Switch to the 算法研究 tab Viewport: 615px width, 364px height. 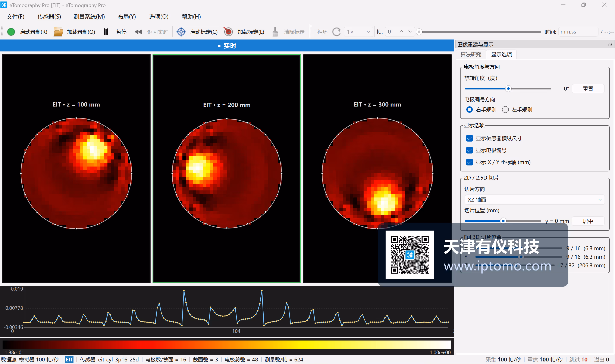point(470,54)
